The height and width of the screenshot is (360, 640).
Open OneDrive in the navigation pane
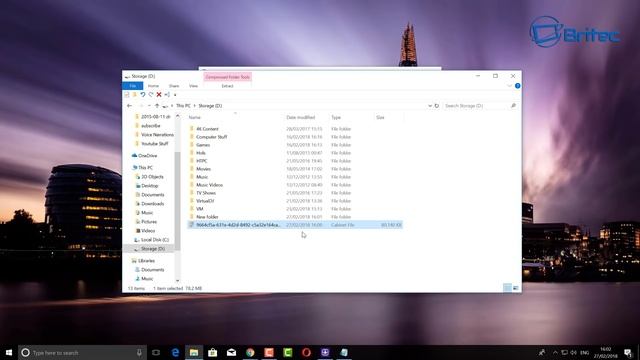[147, 156]
